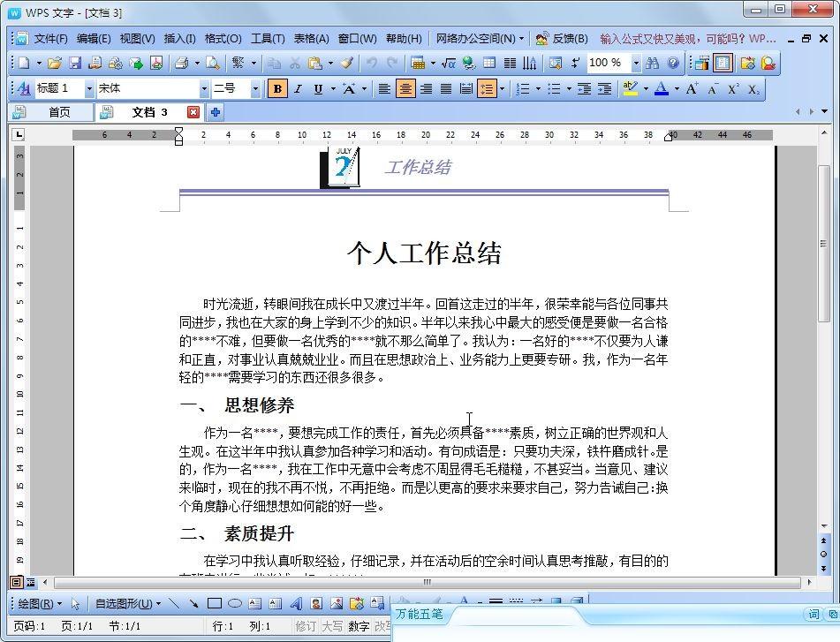This screenshot has height=642, width=840.
Task: Select the Oval shape tool
Action: [x=235, y=603]
